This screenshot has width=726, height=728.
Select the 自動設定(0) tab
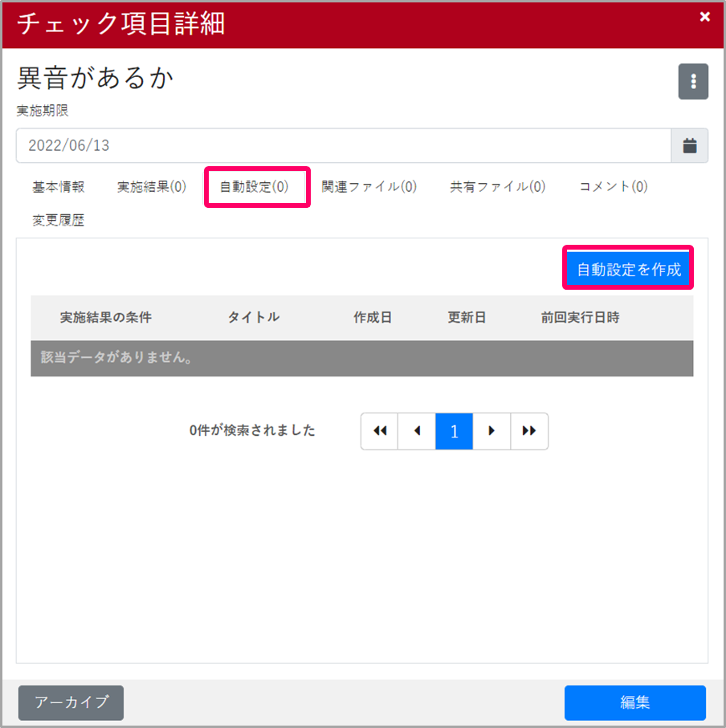pos(255,187)
